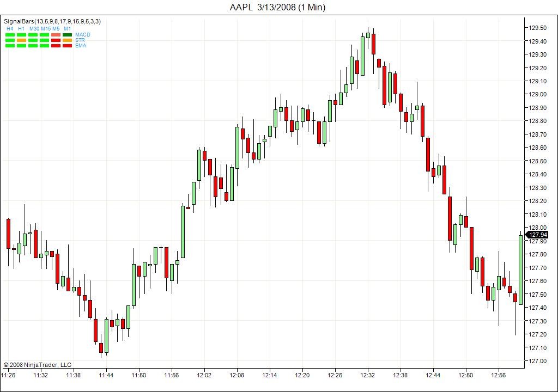
Task: Click the STR row label
Action: 80,40
